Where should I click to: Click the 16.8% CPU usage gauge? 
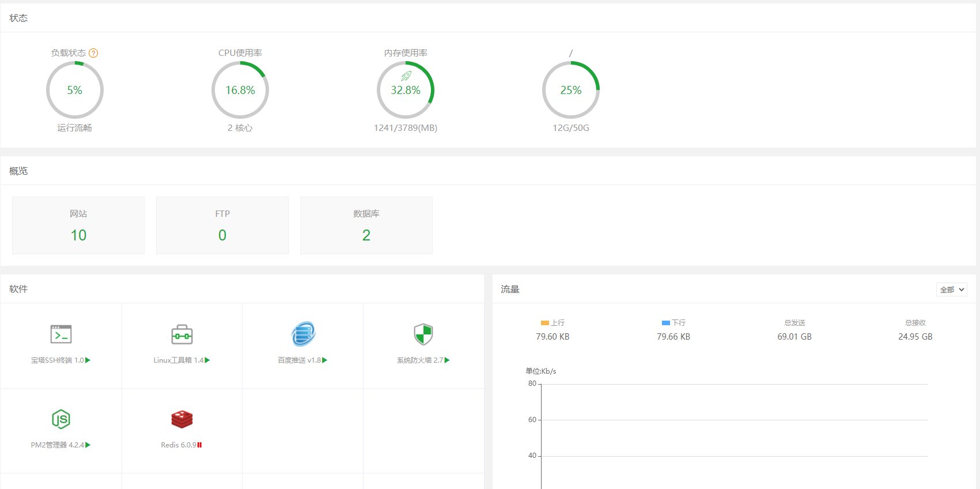pos(240,90)
